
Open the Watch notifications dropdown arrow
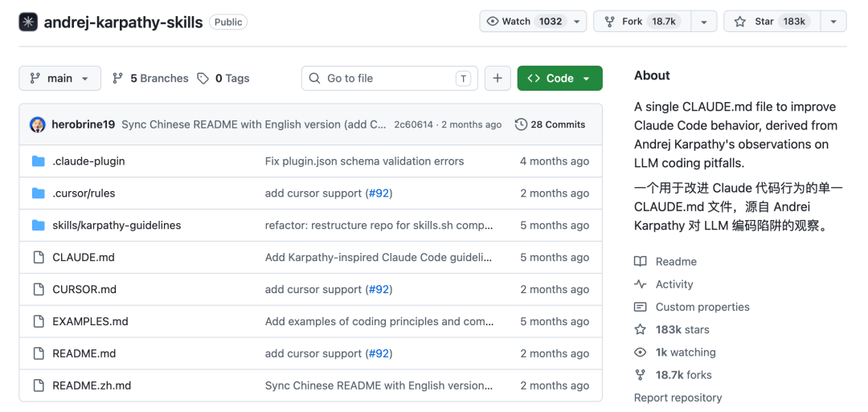(x=577, y=22)
